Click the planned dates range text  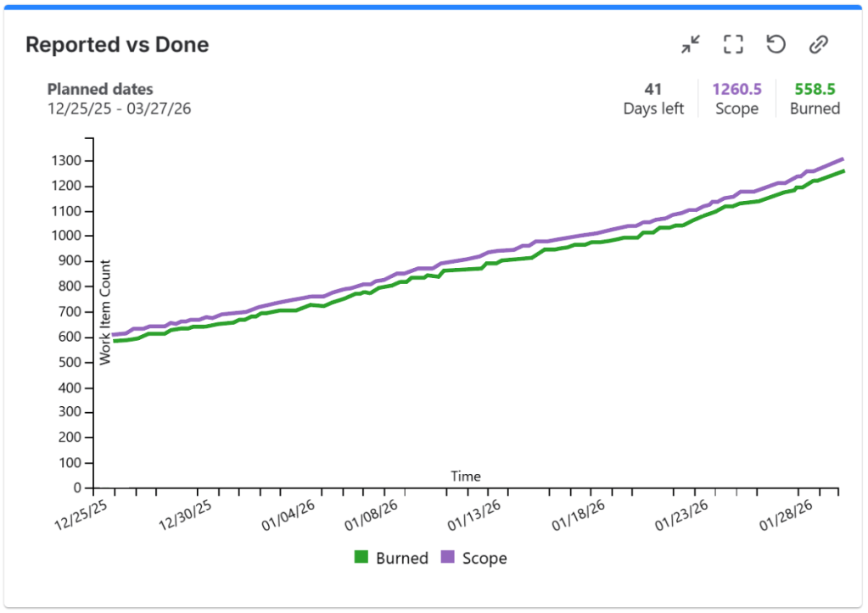click(x=119, y=109)
